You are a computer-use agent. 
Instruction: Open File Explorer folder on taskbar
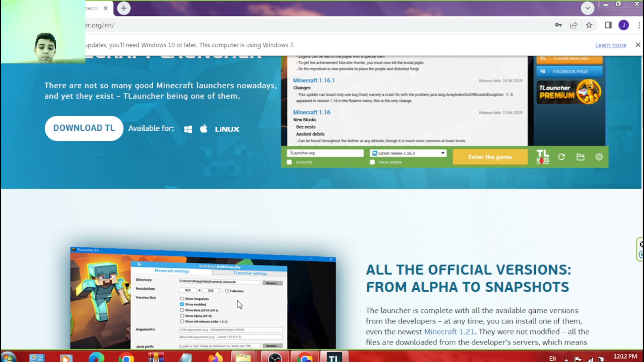(x=243, y=358)
